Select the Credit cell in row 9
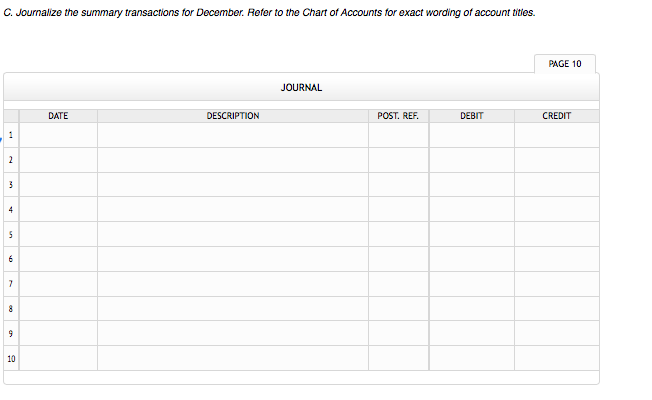 (556, 334)
